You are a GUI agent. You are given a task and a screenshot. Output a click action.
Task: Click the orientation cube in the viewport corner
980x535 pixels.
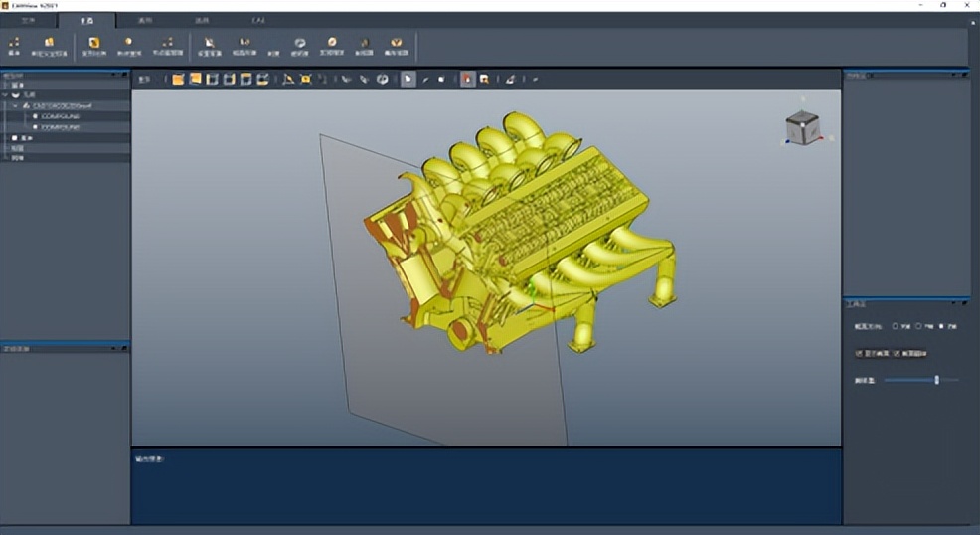click(802, 128)
